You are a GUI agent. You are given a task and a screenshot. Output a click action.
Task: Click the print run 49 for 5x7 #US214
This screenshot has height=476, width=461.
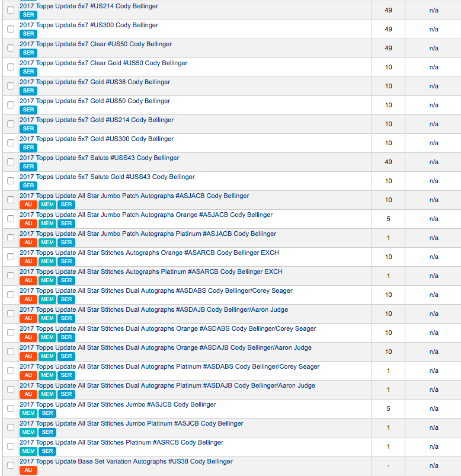(x=389, y=10)
